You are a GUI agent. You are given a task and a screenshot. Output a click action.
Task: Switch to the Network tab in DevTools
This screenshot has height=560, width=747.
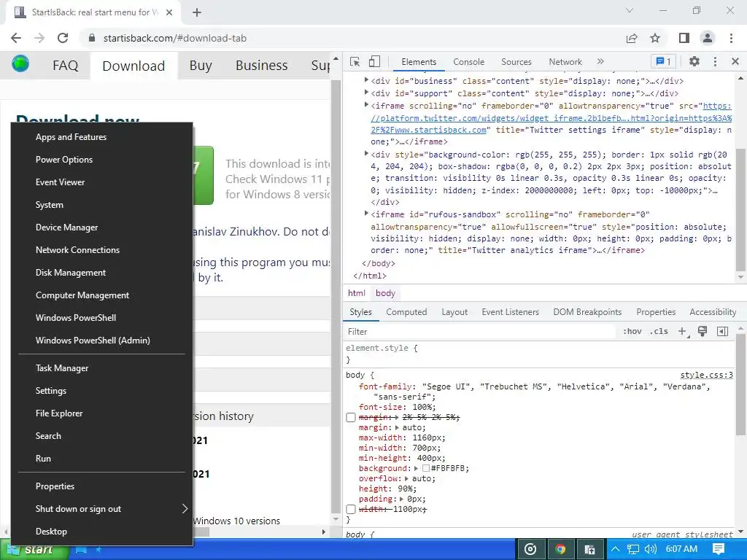pyautogui.click(x=565, y=62)
